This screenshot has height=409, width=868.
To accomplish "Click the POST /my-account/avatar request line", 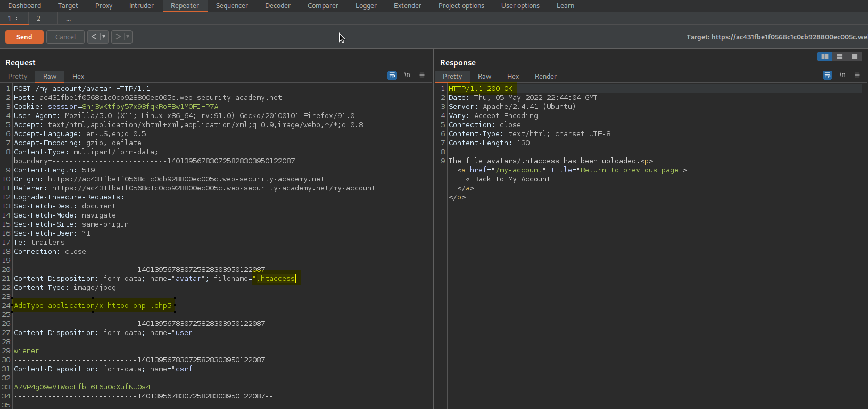I will [x=82, y=89].
